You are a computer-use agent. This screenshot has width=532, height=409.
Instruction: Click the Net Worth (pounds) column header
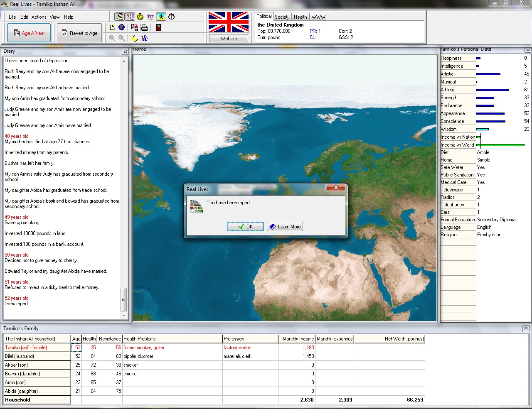coord(389,339)
